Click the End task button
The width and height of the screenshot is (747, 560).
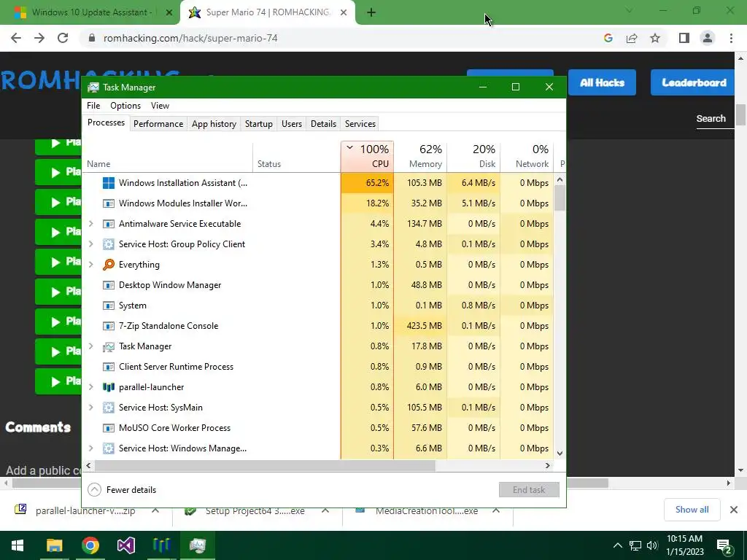(x=529, y=489)
